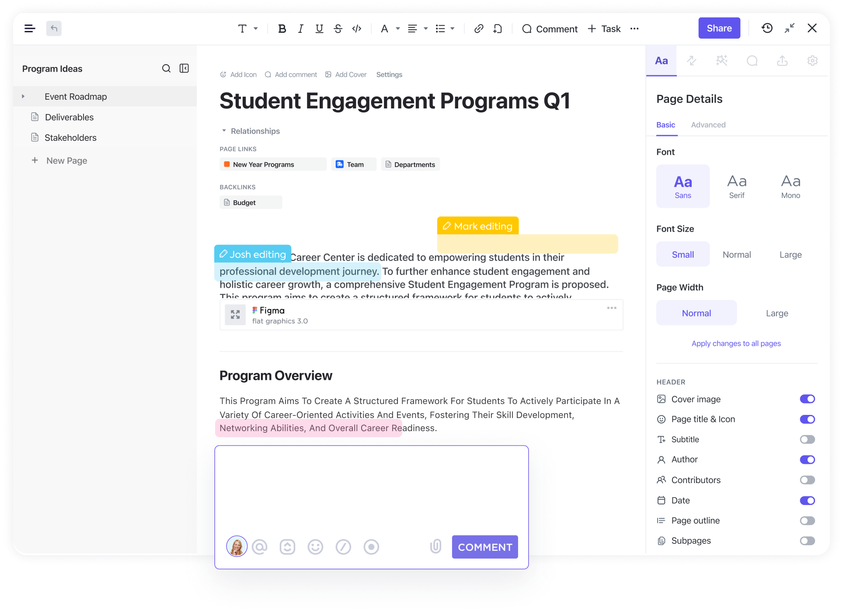The height and width of the screenshot is (616, 843).
Task: Click the @ mention icon
Action: tap(259, 547)
